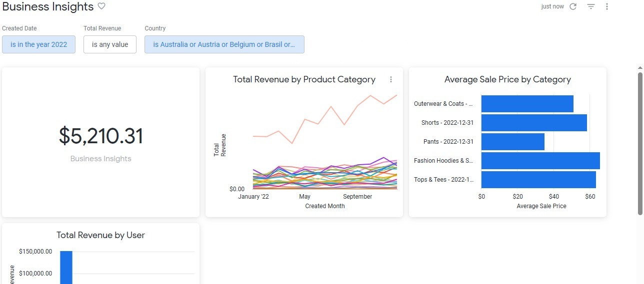Screen dimensions: 644x284
Task: Click the 'Country' filter label
Action: pos(155,28)
